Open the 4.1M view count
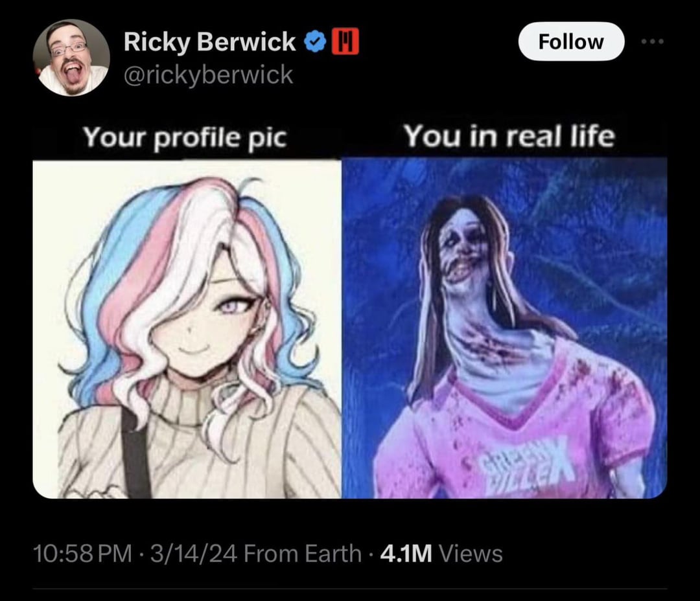Viewport: 700px width, 601px height. (x=406, y=554)
